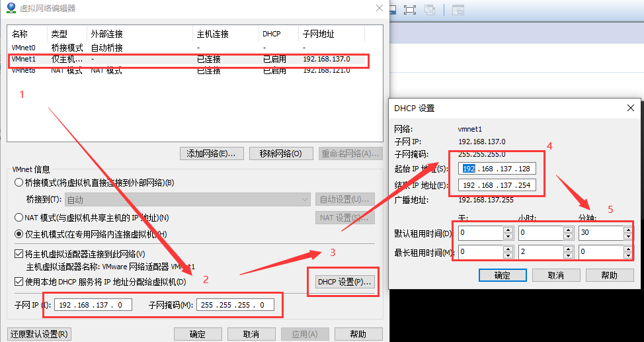Sort by DHCP column header
Image resolution: width=644 pixels, height=342 pixels.
pyautogui.click(x=278, y=34)
